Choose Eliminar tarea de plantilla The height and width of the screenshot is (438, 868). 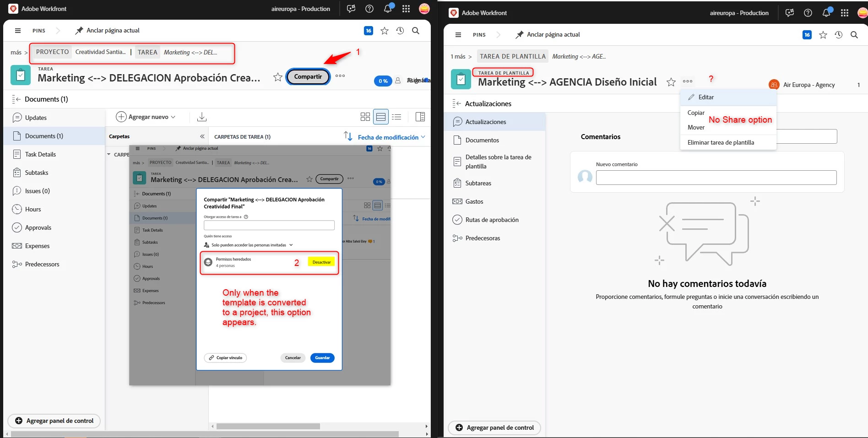(728, 142)
